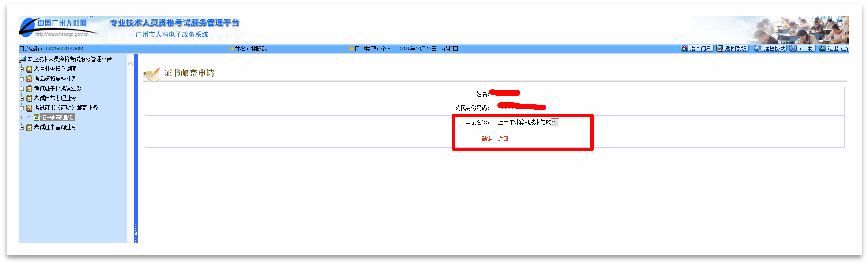Click the 退出 logout button
The image size is (868, 265).
pyautogui.click(x=834, y=49)
